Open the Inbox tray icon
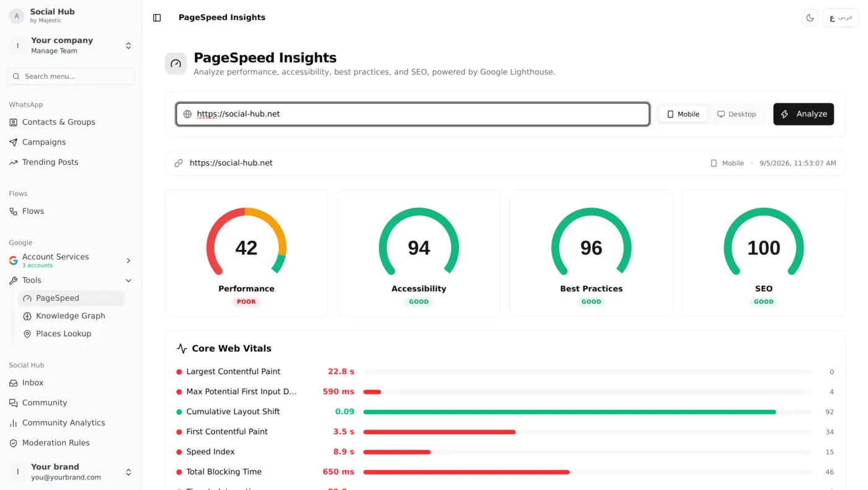This screenshot has width=868, height=490. click(x=13, y=383)
